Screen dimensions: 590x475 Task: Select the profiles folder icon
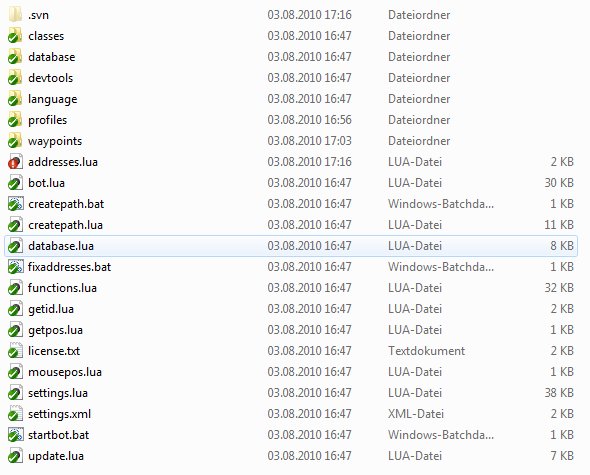(15, 120)
